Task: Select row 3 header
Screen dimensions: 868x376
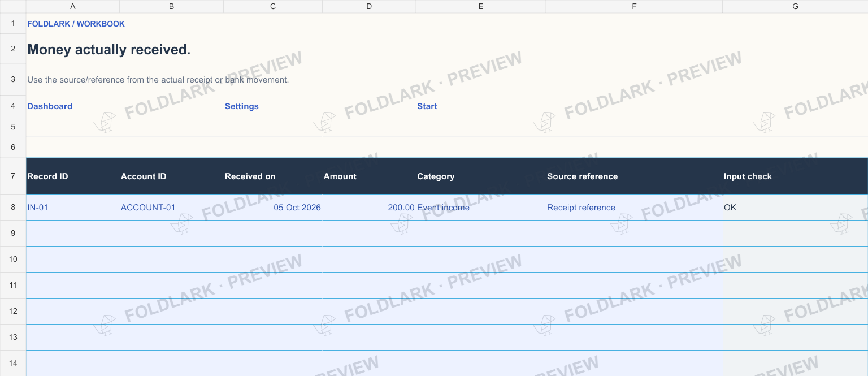Action: click(13, 80)
